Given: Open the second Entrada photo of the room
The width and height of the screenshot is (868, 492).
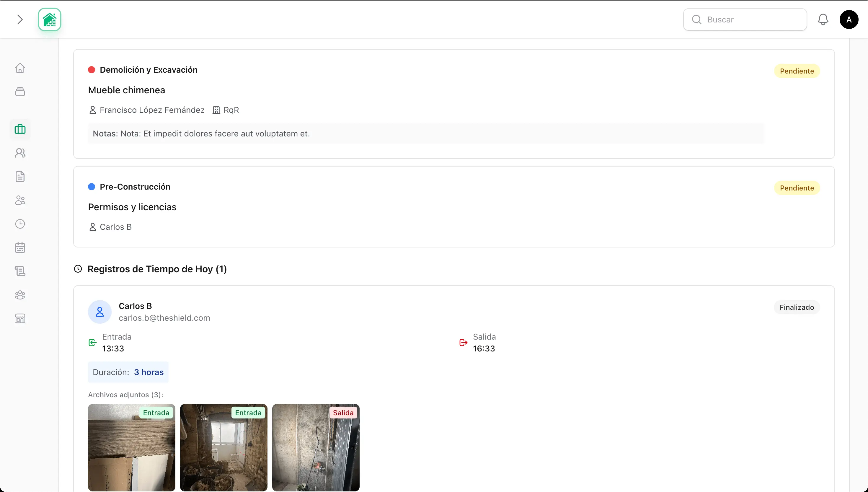Looking at the screenshot, I should point(223,447).
